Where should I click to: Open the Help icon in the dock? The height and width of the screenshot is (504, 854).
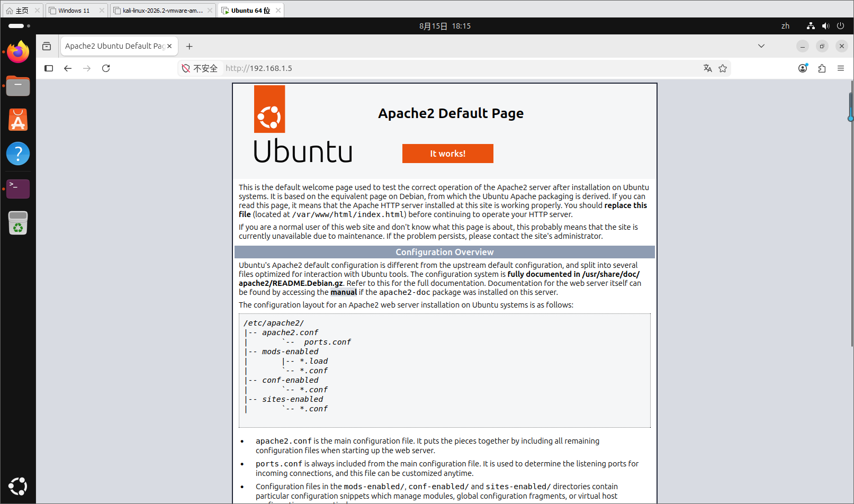[18, 154]
